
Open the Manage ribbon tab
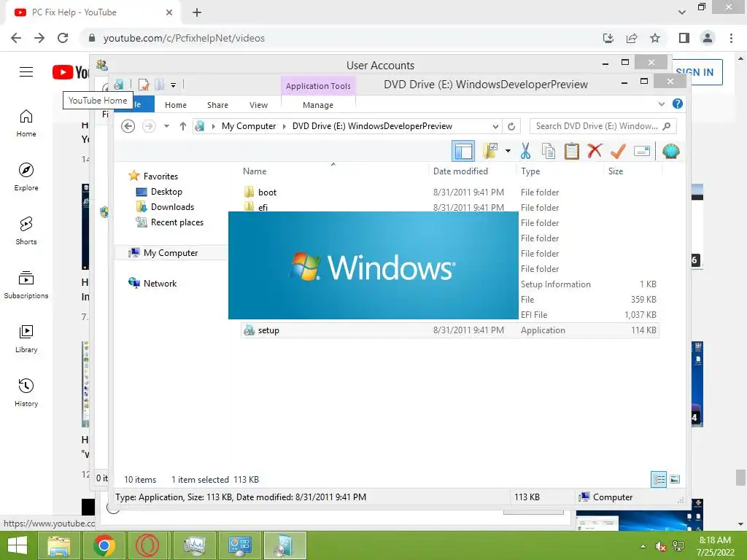[x=318, y=105]
